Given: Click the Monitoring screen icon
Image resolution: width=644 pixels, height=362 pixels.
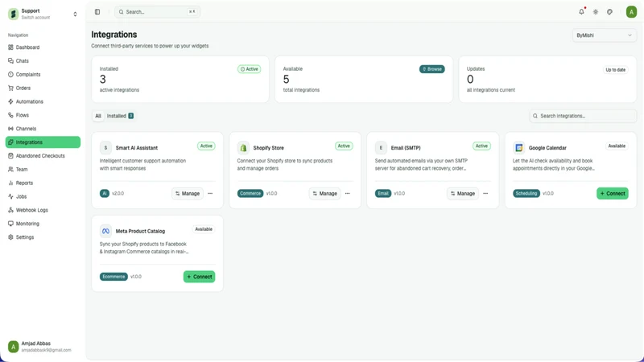Looking at the screenshot, I should click(10, 224).
